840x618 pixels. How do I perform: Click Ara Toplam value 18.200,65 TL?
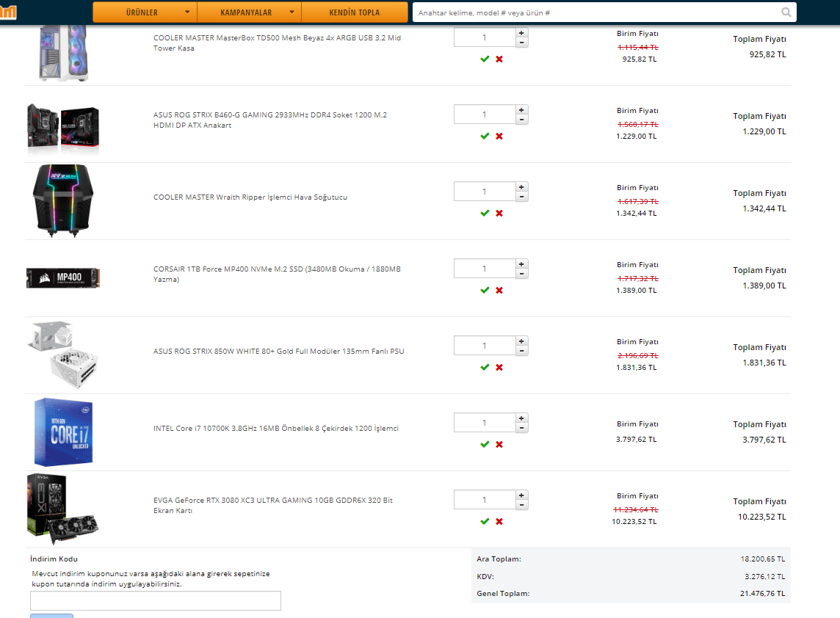click(763, 559)
